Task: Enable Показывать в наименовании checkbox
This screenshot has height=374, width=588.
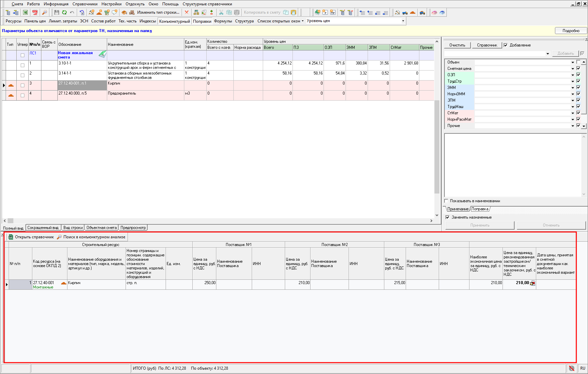Action: (x=446, y=201)
